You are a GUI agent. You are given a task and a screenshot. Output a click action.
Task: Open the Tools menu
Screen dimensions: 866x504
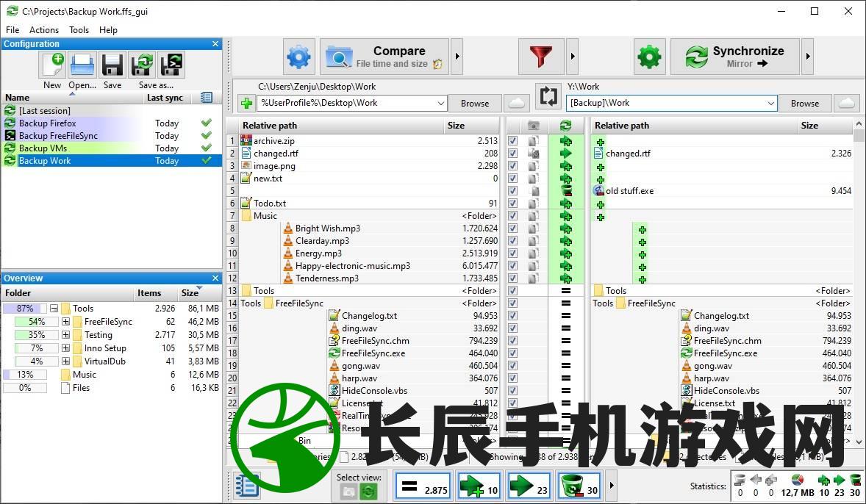coord(79,30)
